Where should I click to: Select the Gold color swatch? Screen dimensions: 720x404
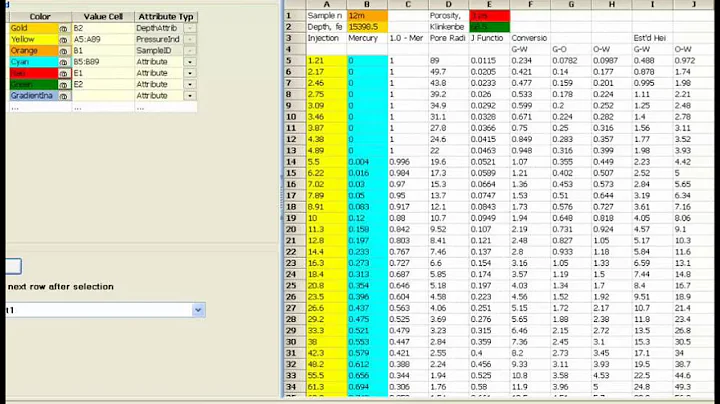[34, 28]
